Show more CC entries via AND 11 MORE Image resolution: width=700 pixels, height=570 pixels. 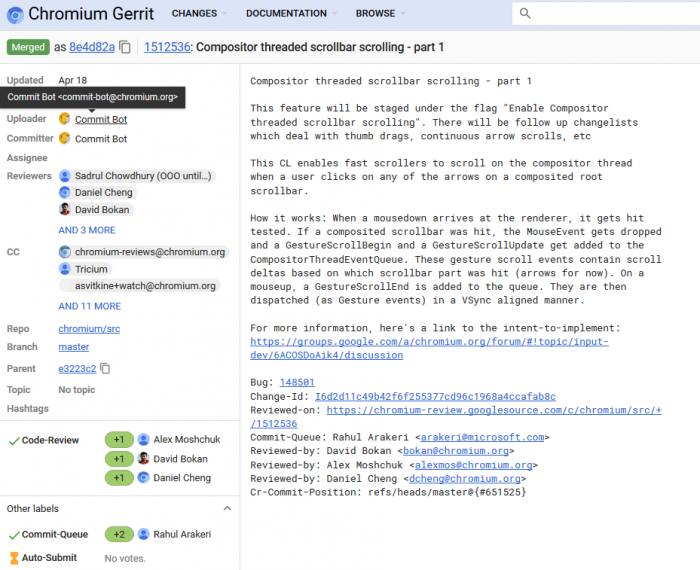[x=89, y=306]
